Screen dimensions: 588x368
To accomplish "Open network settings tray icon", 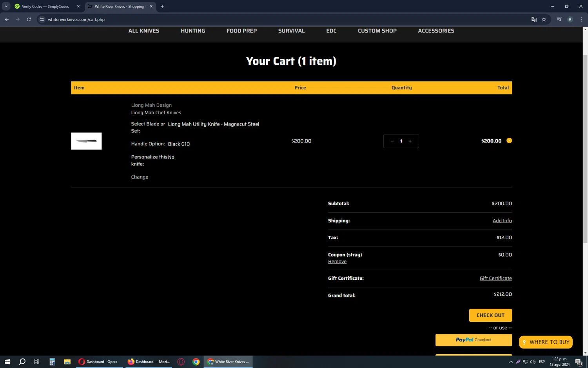I will (x=526, y=362).
